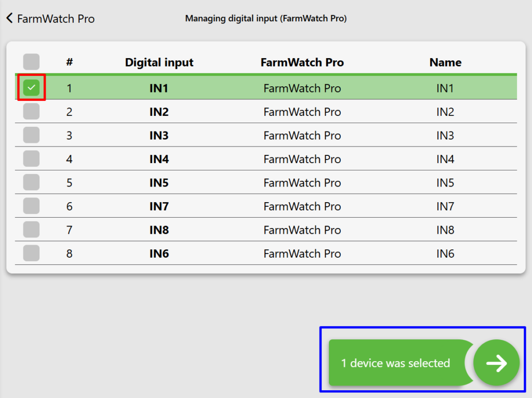Uncheck the IN1 row checkbox
The image size is (532, 398).
[x=31, y=87]
